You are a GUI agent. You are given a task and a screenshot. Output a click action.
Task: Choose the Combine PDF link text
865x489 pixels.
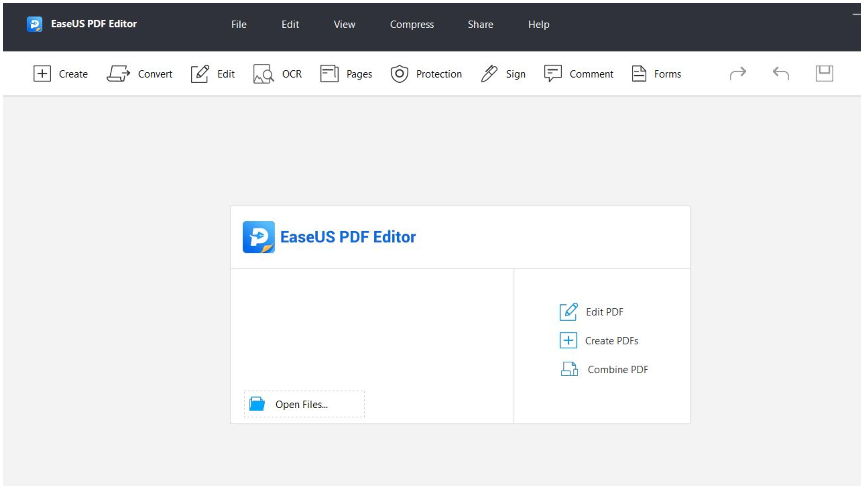tap(618, 369)
